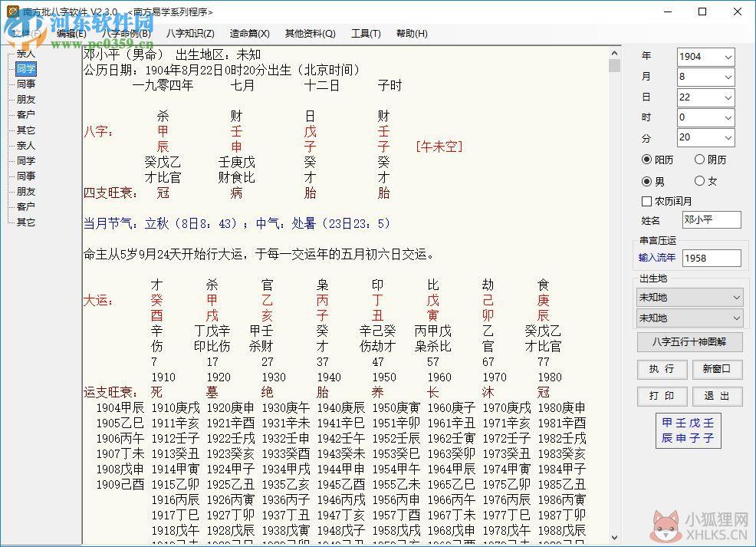756x547 pixels.
Task: Click the vertical scrollbar thumb
Action: 614,66
